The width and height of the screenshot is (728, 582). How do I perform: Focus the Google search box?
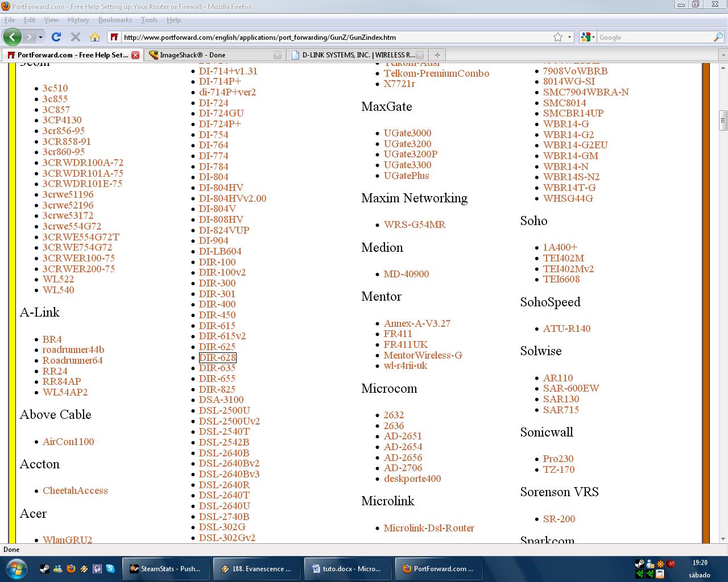click(655, 37)
